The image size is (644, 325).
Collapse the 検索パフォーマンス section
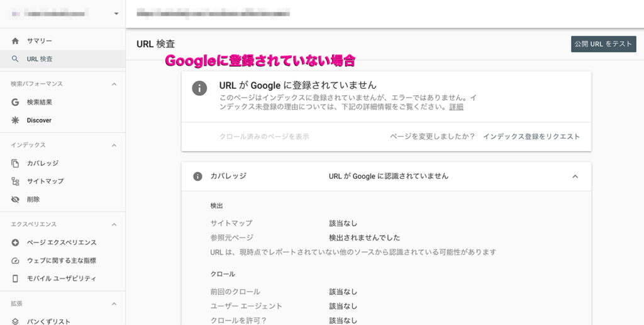point(114,84)
